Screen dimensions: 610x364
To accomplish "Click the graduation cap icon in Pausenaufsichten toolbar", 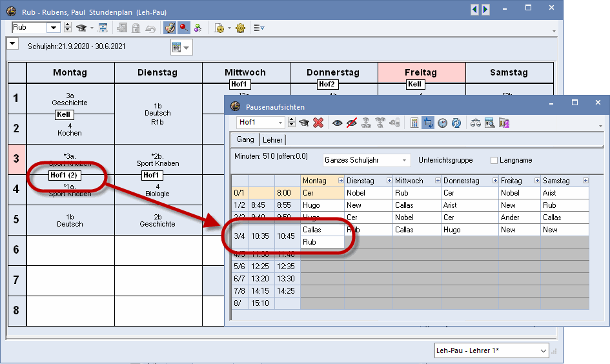I will (304, 123).
